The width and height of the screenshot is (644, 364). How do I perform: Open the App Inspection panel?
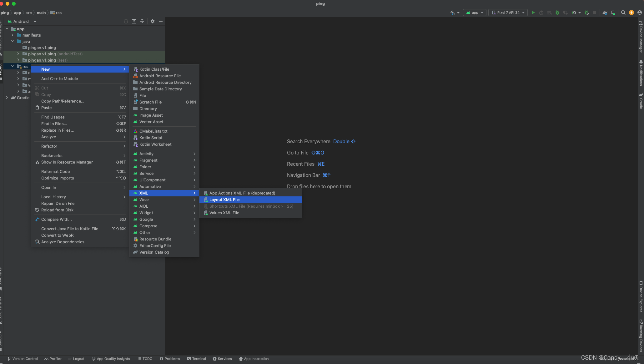click(x=254, y=359)
